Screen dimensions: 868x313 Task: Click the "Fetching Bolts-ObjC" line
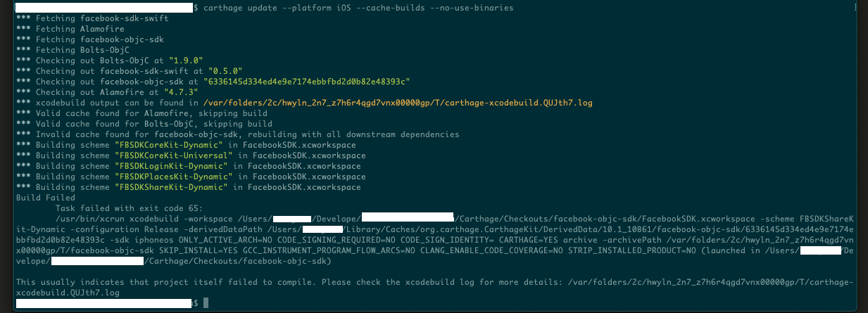click(x=73, y=50)
